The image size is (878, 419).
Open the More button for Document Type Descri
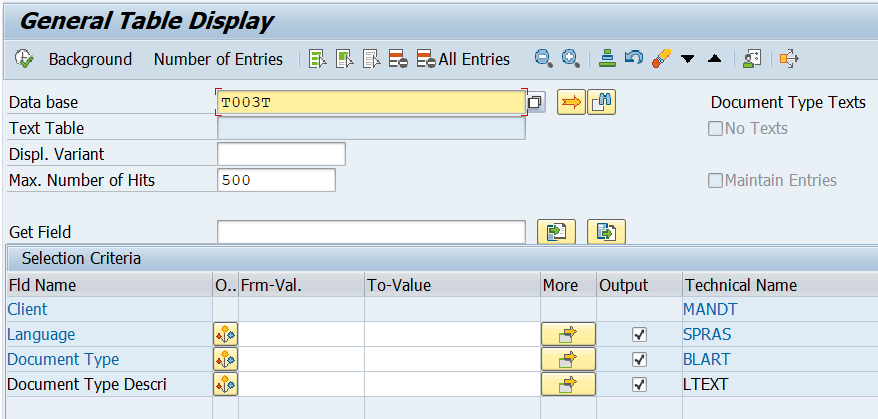coord(568,384)
